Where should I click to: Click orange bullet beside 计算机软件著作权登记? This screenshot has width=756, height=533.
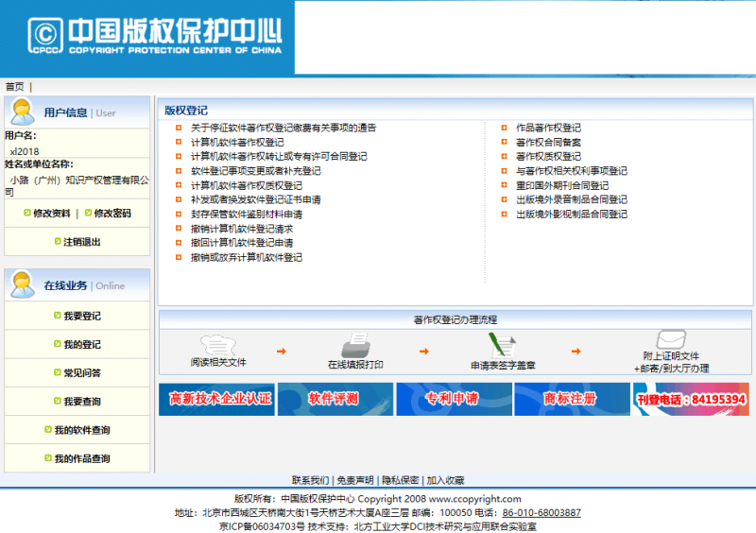pos(179,142)
